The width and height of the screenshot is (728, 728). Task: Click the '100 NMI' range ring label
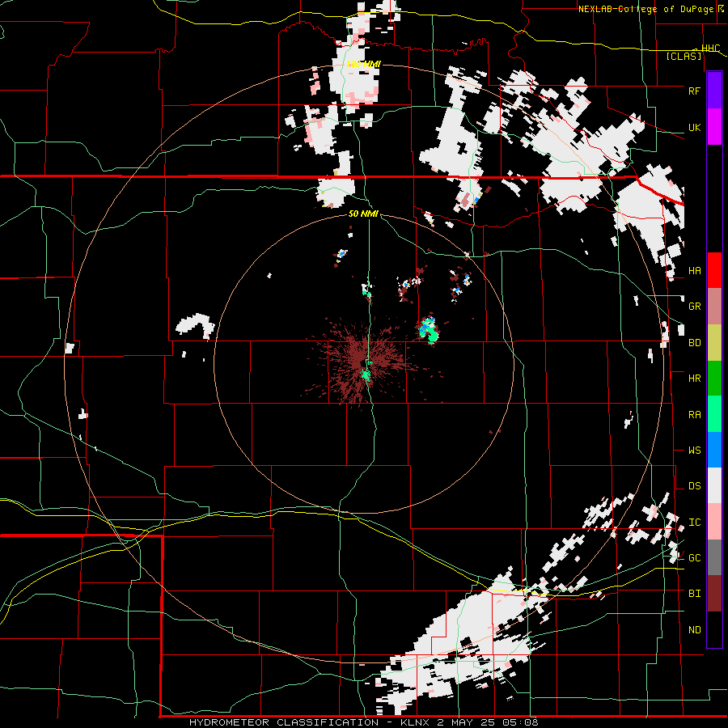click(x=363, y=64)
